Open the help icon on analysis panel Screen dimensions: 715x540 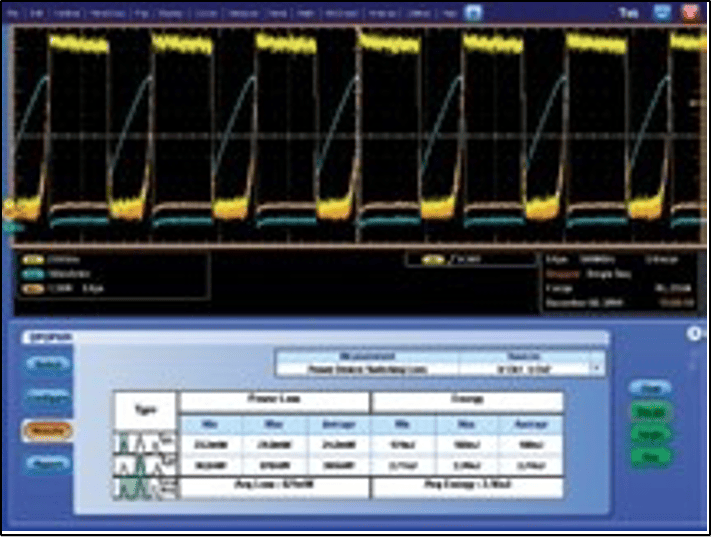pyautogui.click(x=697, y=335)
